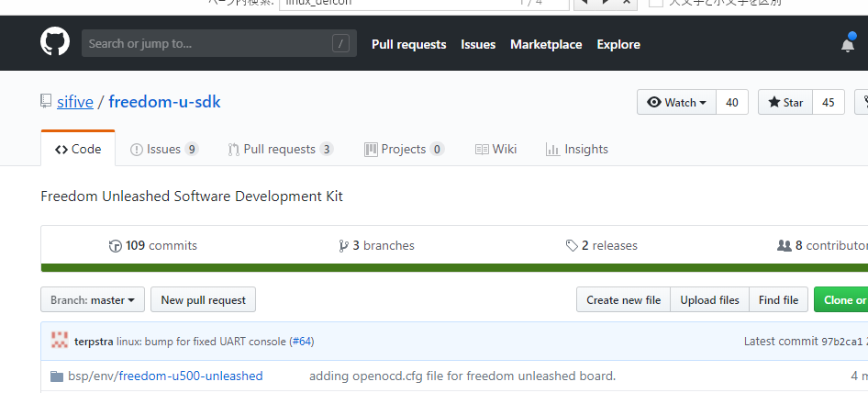Close the find-in-page bar
The width and height of the screenshot is (868, 393).
point(626,2)
